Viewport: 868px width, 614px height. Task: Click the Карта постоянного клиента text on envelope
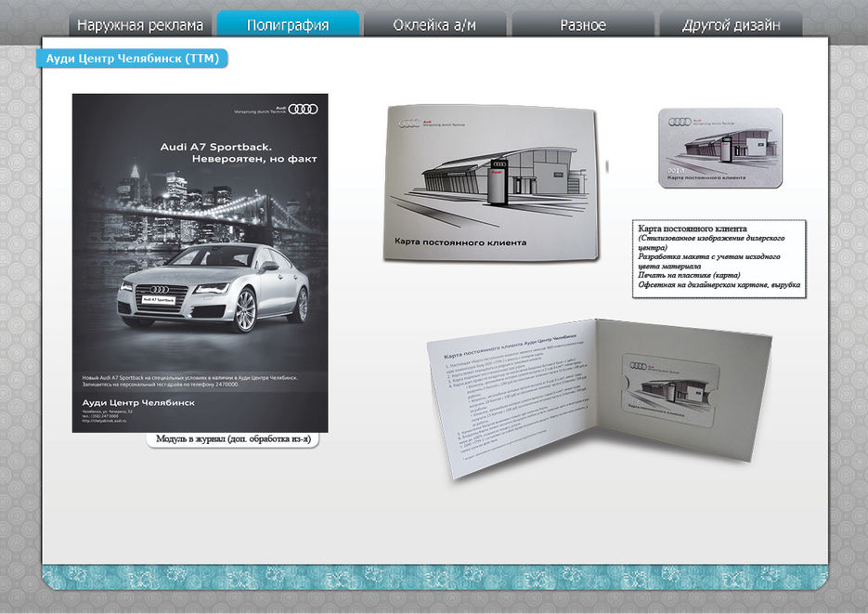(460, 242)
